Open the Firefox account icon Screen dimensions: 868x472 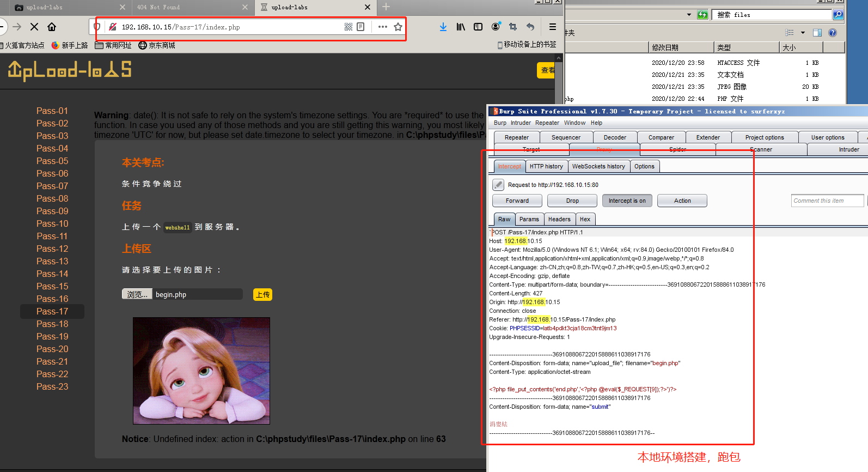pos(496,27)
